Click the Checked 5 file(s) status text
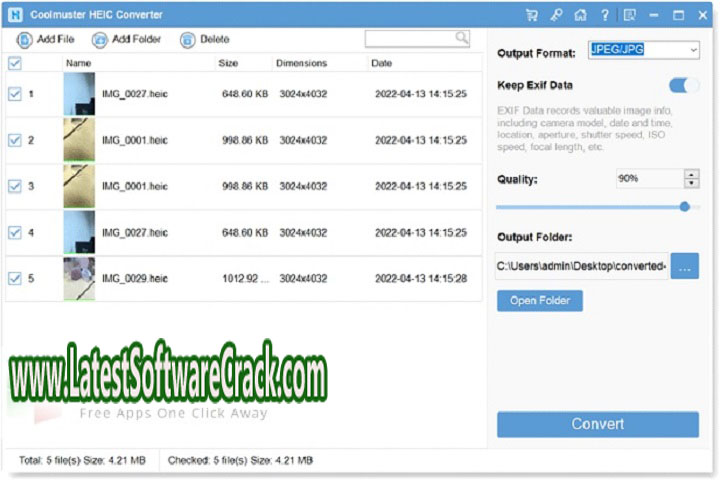Viewport: 720px width, 480px height. (240, 460)
